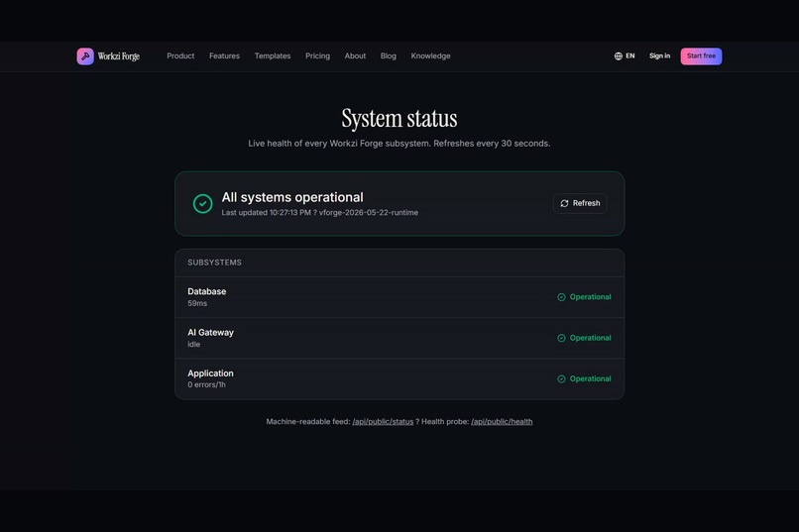Screen dimensions: 799x532
Task: Open the /api/public/health link
Action: pyautogui.click(x=502, y=421)
